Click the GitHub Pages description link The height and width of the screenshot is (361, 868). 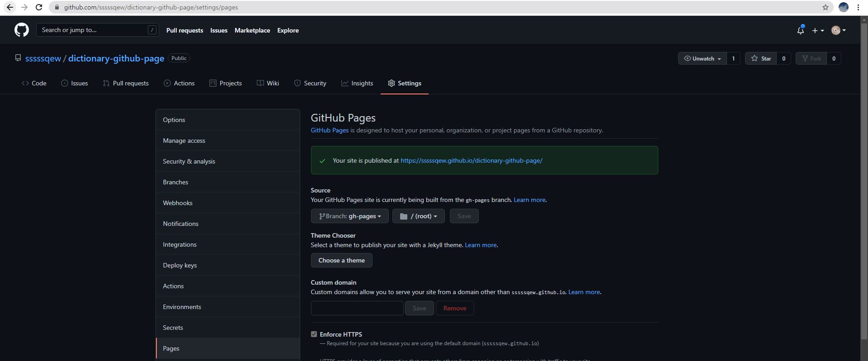click(x=330, y=130)
